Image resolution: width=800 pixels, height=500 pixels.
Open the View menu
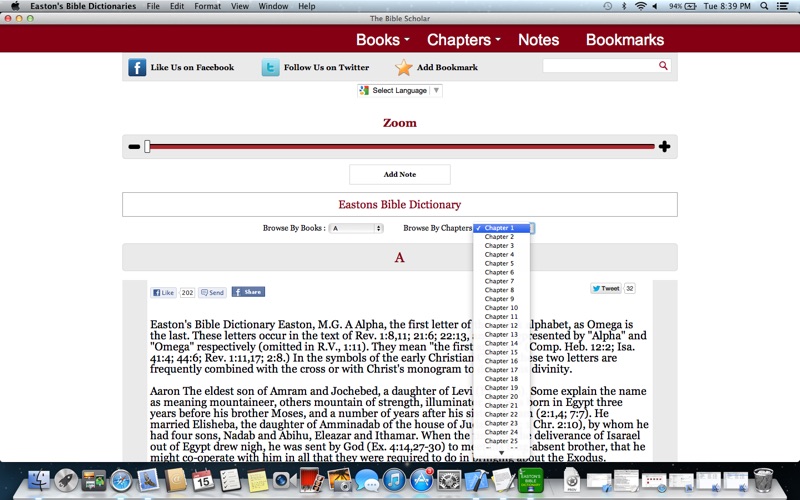pos(240,6)
